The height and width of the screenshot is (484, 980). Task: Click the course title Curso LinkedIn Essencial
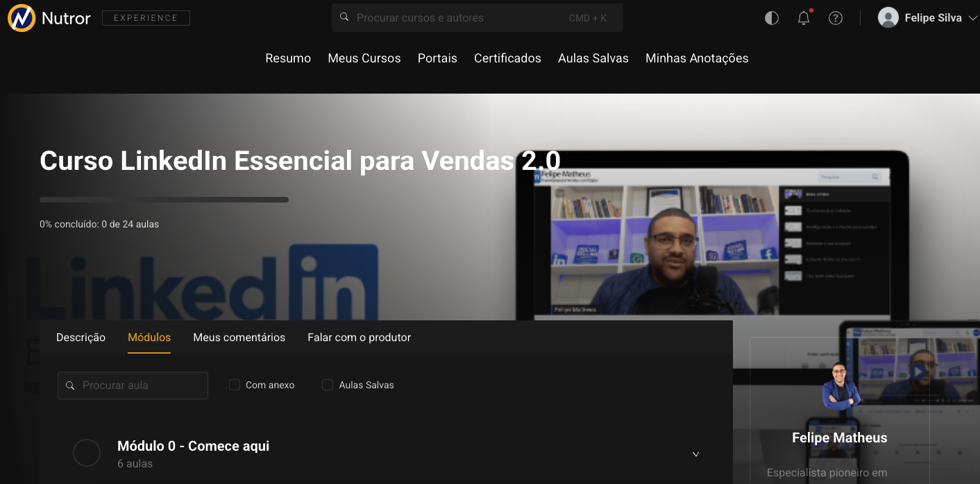300,160
